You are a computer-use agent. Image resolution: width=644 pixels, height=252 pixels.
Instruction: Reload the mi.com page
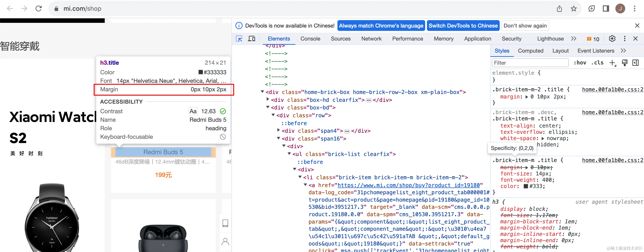click(x=38, y=9)
